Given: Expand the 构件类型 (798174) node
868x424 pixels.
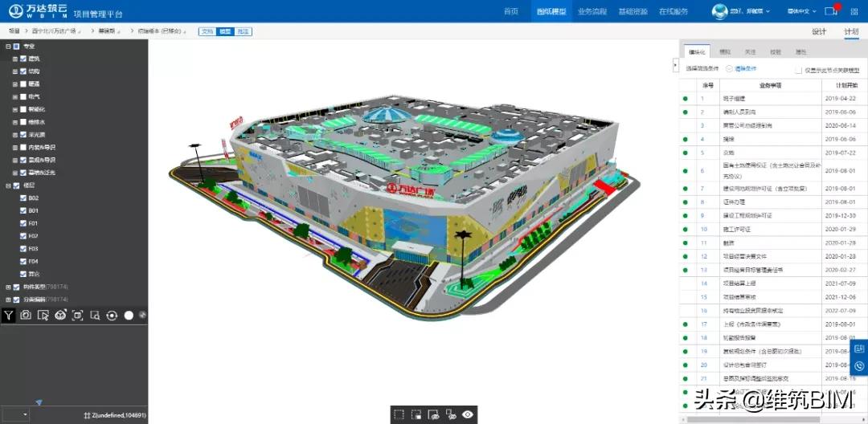Looking at the screenshot, I should point(8,287).
